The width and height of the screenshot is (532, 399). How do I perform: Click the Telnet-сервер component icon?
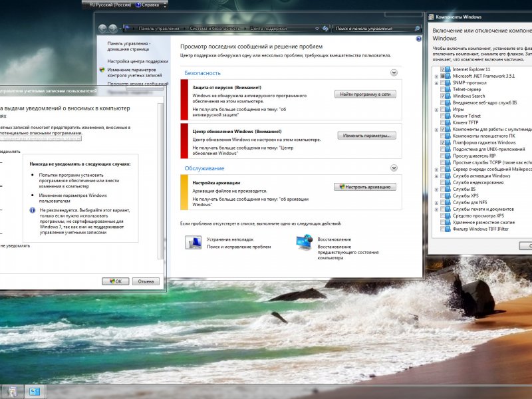coord(448,89)
